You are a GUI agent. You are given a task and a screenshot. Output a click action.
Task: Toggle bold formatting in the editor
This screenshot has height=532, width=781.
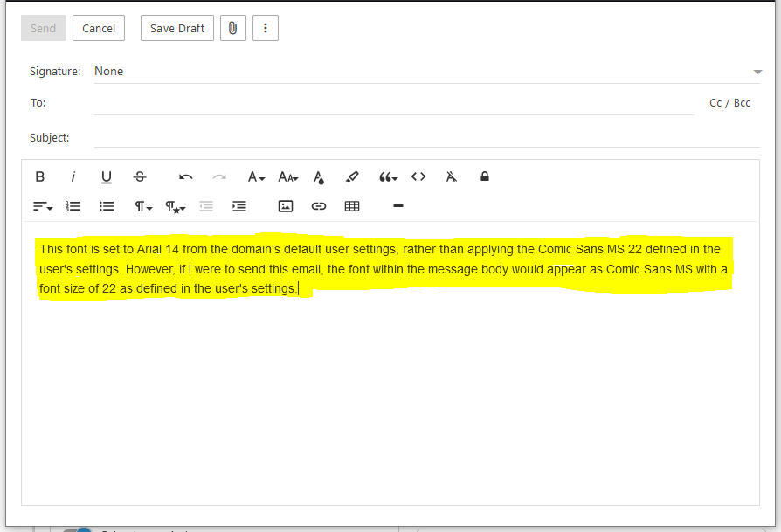40,176
